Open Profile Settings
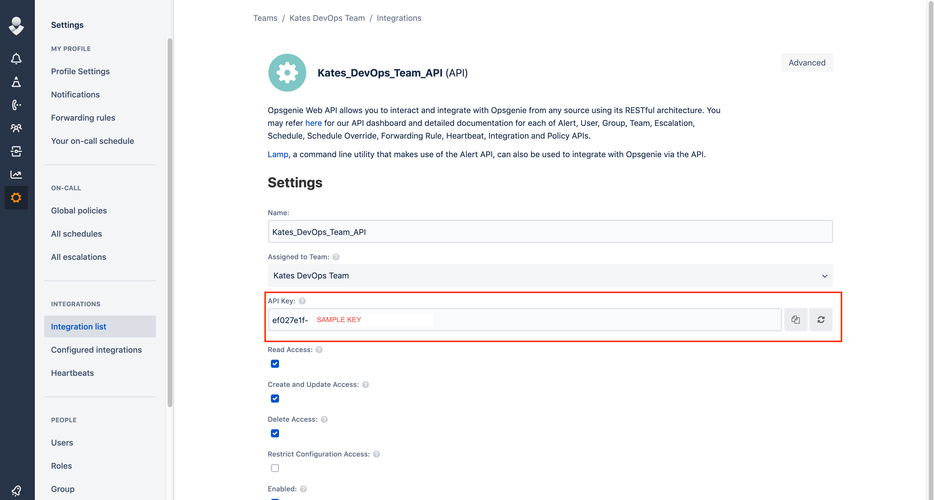 point(80,71)
